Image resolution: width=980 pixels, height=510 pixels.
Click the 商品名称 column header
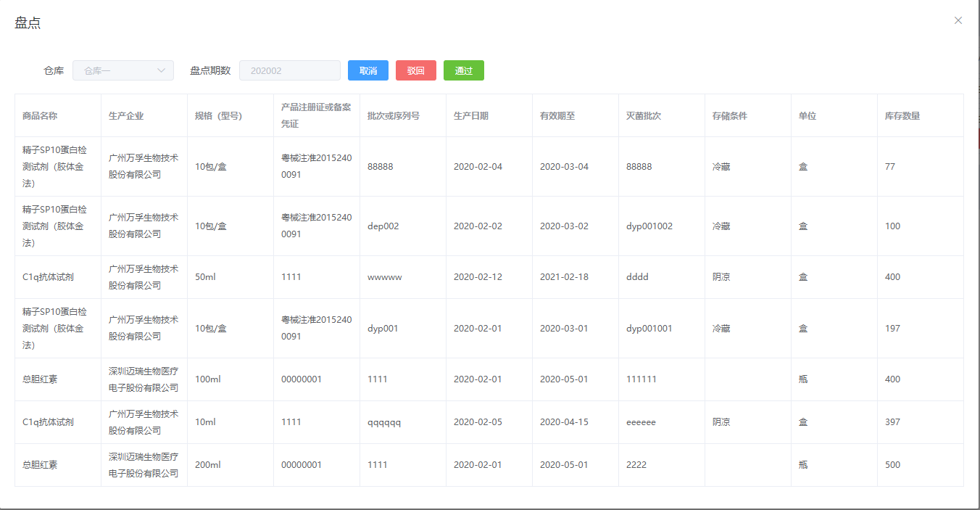coord(40,115)
